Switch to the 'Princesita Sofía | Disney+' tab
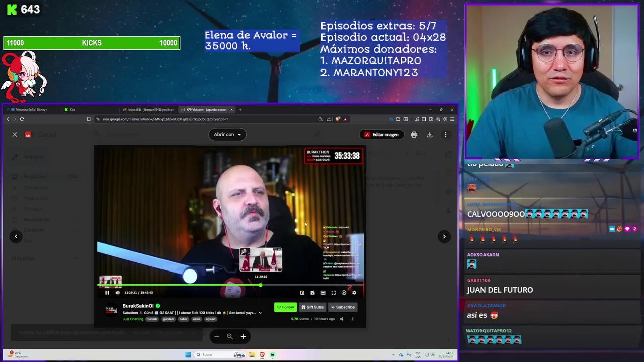Screen dimensions: 644x362 [x=31, y=109]
